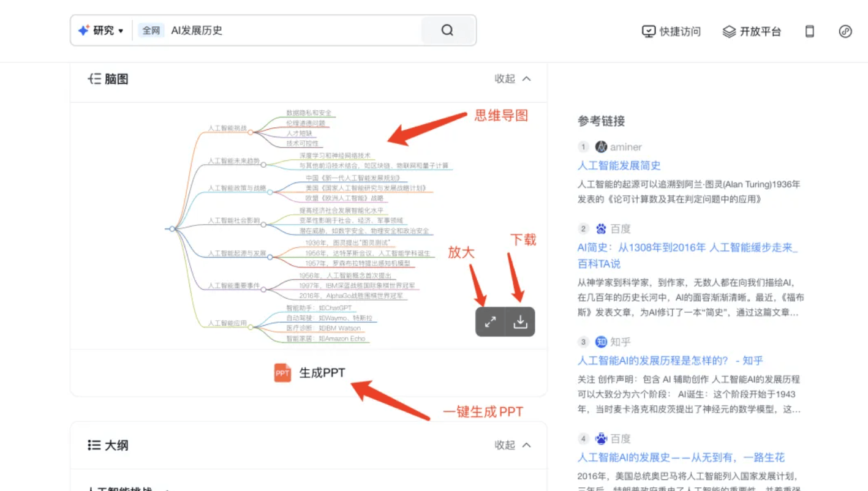Image resolution: width=868 pixels, height=491 pixels.
Task: Click the 快捷访问 monitor icon
Action: [648, 31]
